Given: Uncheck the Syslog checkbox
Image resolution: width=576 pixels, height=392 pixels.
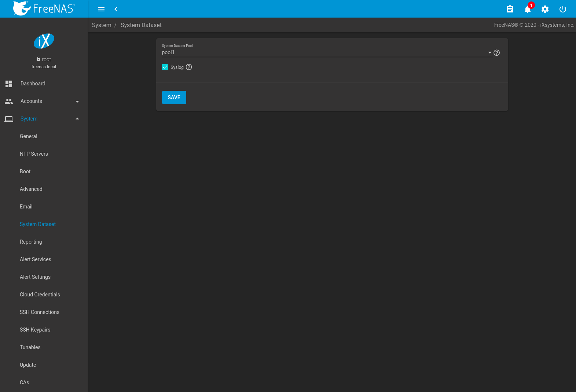Looking at the screenshot, I should pos(165,67).
